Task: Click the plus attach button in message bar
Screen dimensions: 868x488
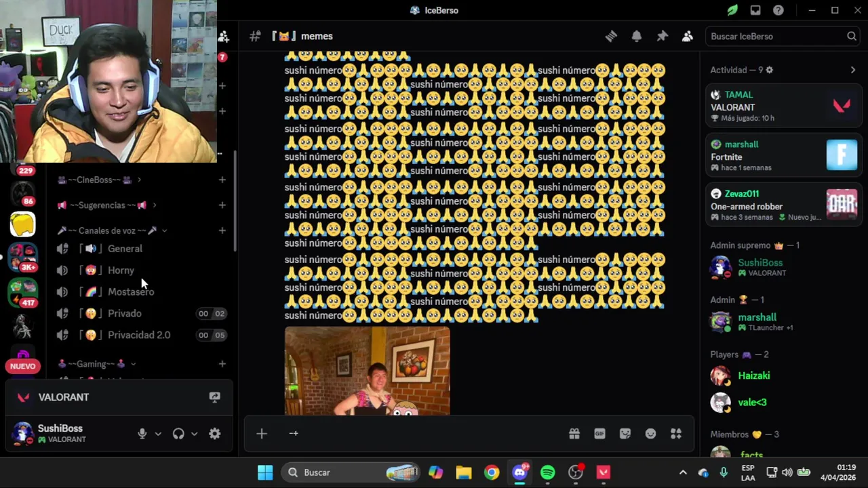Action: [262, 434]
